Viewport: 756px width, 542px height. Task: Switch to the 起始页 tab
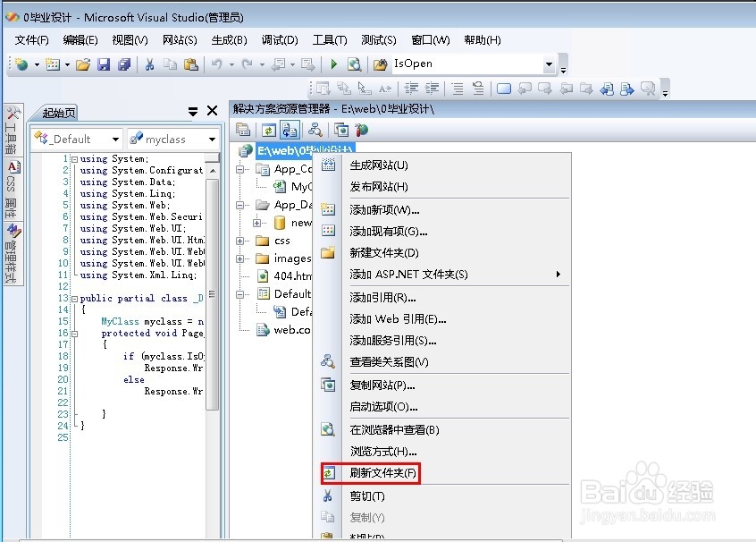58,113
